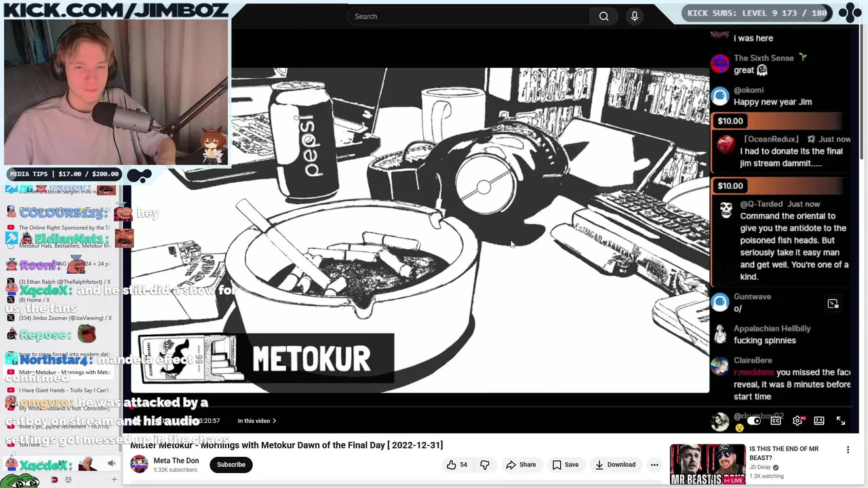
Task: Open the player settings gear
Action: (798, 421)
